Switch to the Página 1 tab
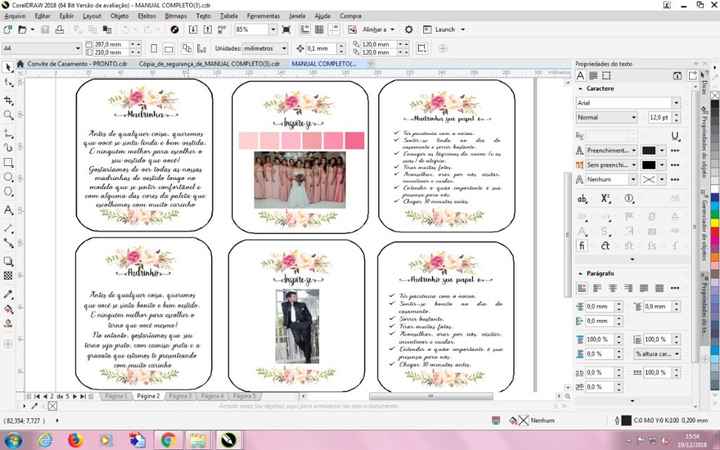 point(115,396)
